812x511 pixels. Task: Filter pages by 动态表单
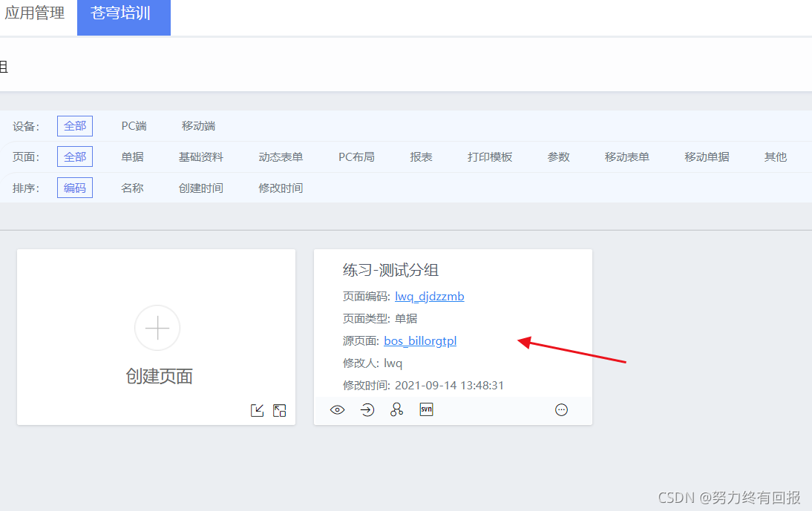coord(281,157)
